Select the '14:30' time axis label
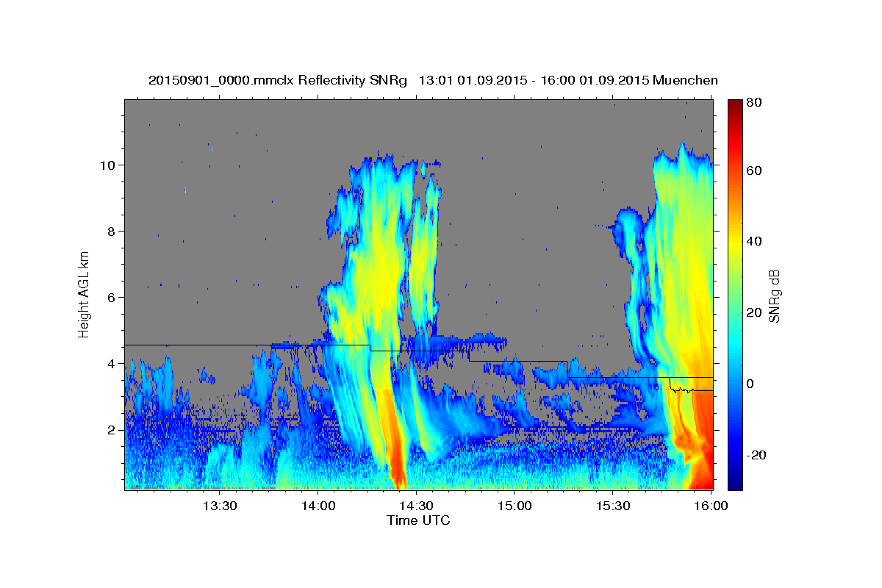Image resolution: width=882 pixels, height=588 pixels. pyautogui.click(x=417, y=506)
